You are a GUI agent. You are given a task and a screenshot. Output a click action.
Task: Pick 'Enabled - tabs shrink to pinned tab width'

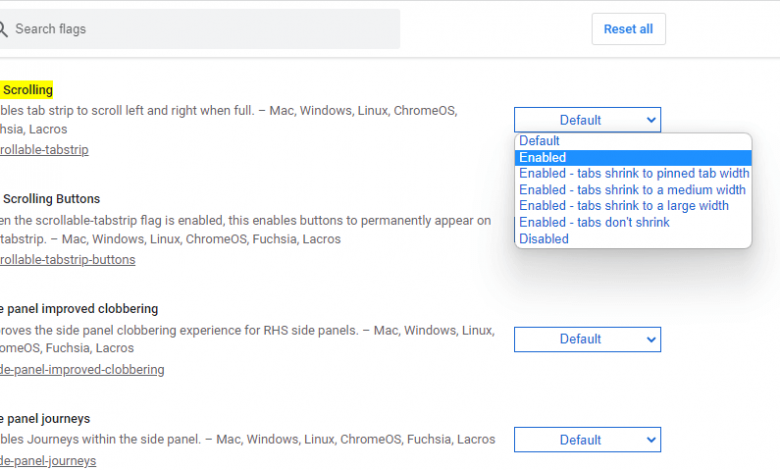tap(633, 173)
